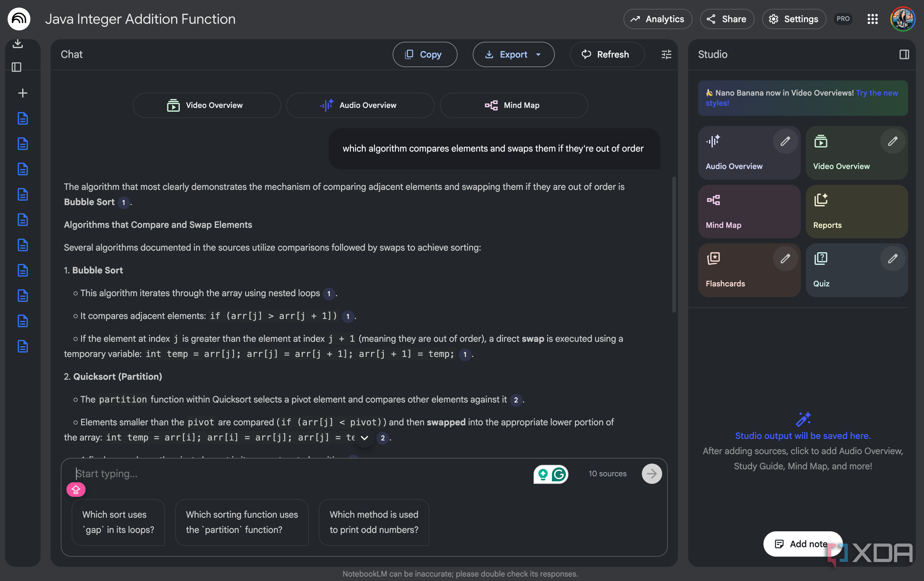Open Analytics
The height and width of the screenshot is (581, 924).
coord(657,19)
